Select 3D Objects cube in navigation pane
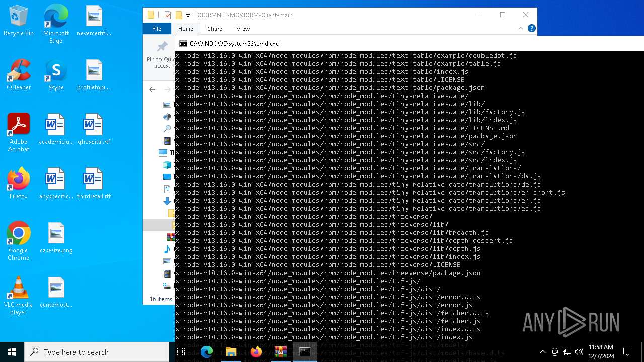Viewport: 644px width, 362px height. point(167,164)
